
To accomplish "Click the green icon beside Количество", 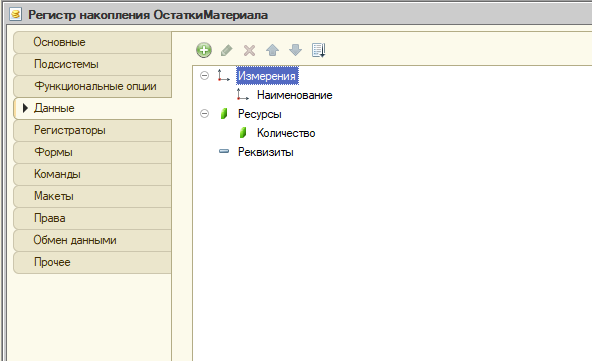I will coord(243,133).
